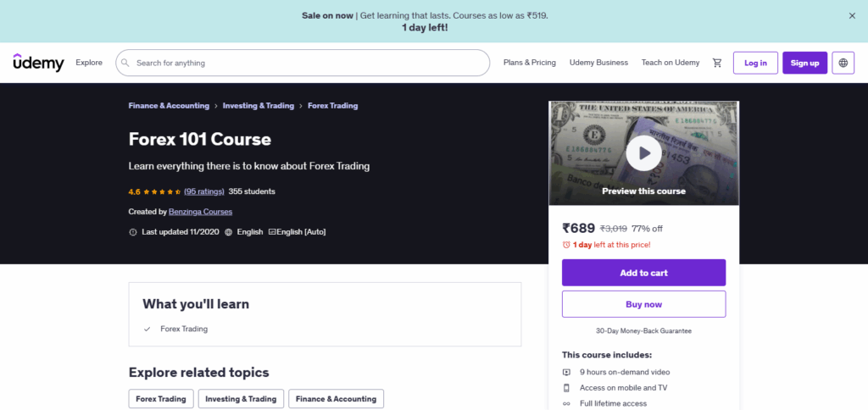Select the Forex Trading topic chip

[x=161, y=399]
